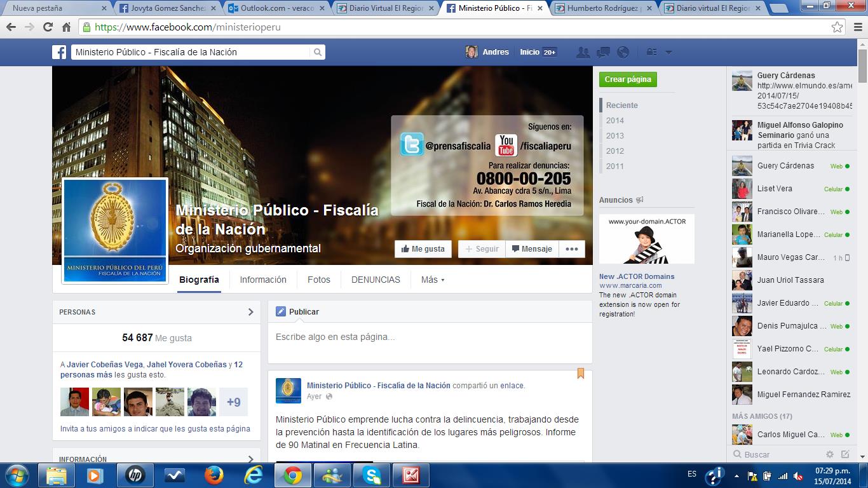The width and height of the screenshot is (868, 488).
Task: Click the Publicar pencil icon
Action: tap(281, 311)
